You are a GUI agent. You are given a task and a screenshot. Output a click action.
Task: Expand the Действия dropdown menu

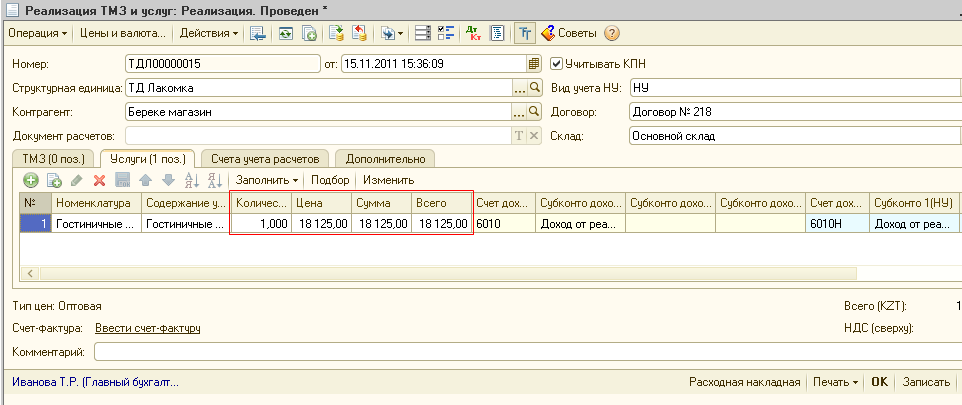click(208, 34)
